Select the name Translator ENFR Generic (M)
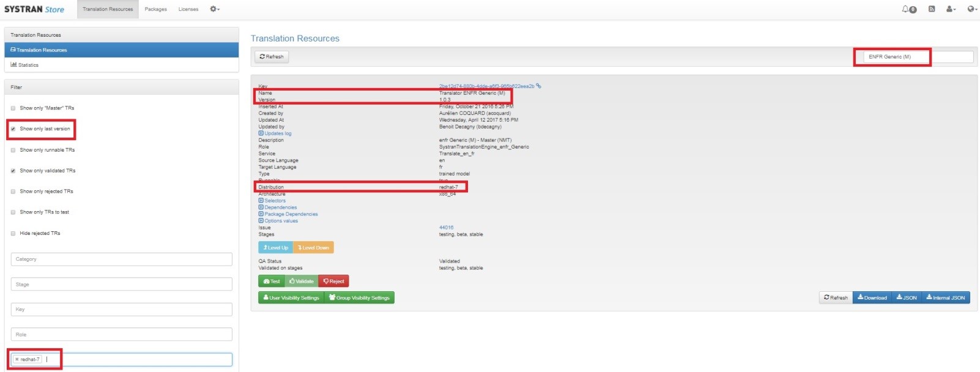The width and height of the screenshot is (980, 372). pos(472,93)
